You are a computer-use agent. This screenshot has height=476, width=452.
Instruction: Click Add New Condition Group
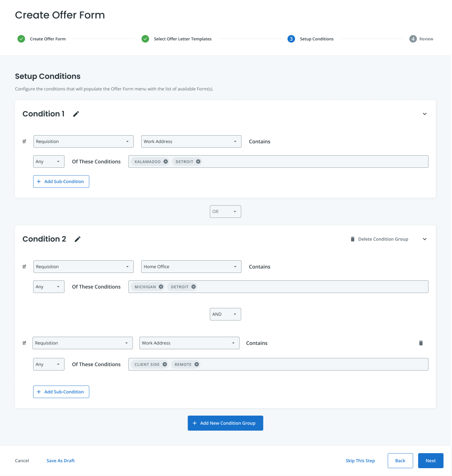pos(225,423)
